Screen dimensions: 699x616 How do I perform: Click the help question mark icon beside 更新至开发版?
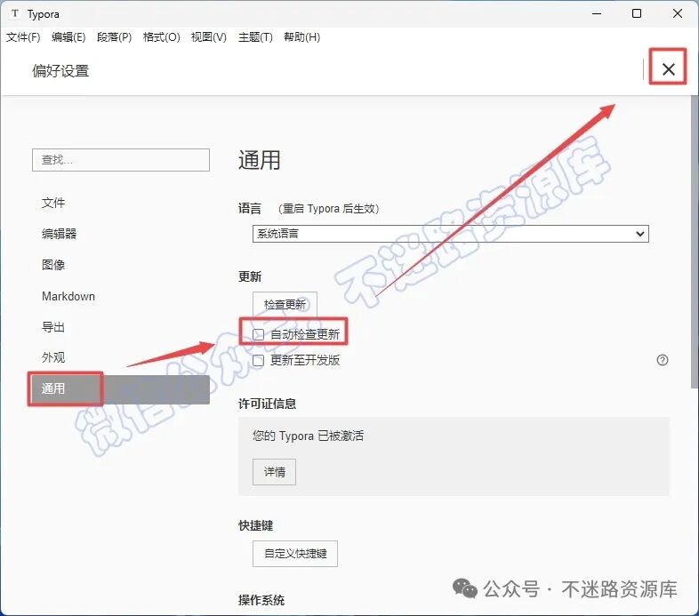pos(662,360)
